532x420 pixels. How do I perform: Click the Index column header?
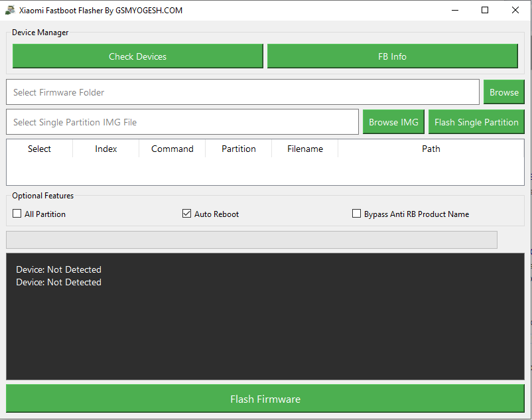[x=105, y=149]
